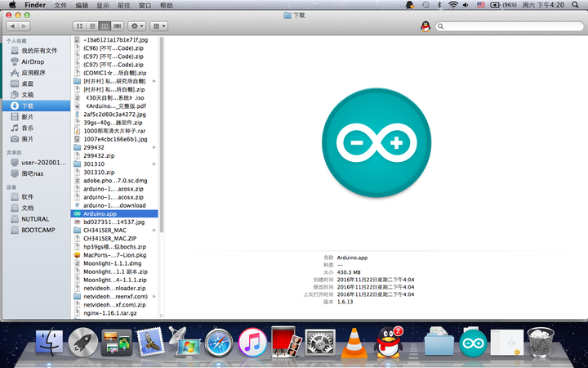Expand the CH341SER_MAC folder arrow
588x368 pixels.
tap(154, 230)
